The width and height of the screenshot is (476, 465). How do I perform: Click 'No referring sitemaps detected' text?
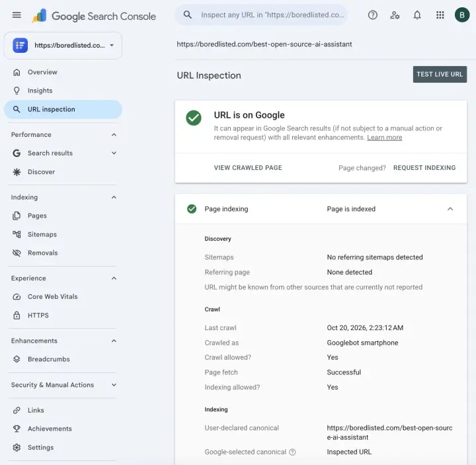(x=375, y=257)
